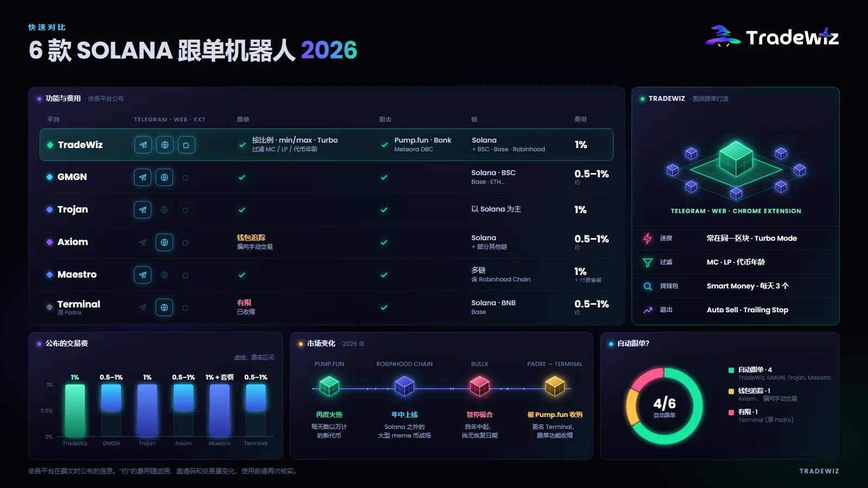868x488 pixels.
Task: Select the 跟单 checkmark in the Maestro row
Action: [x=242, y=275]
